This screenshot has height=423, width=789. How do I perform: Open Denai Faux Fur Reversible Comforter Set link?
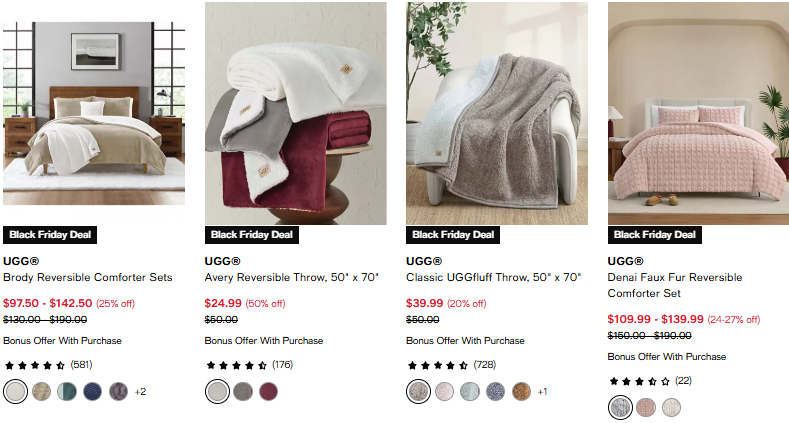pos(675,285)
